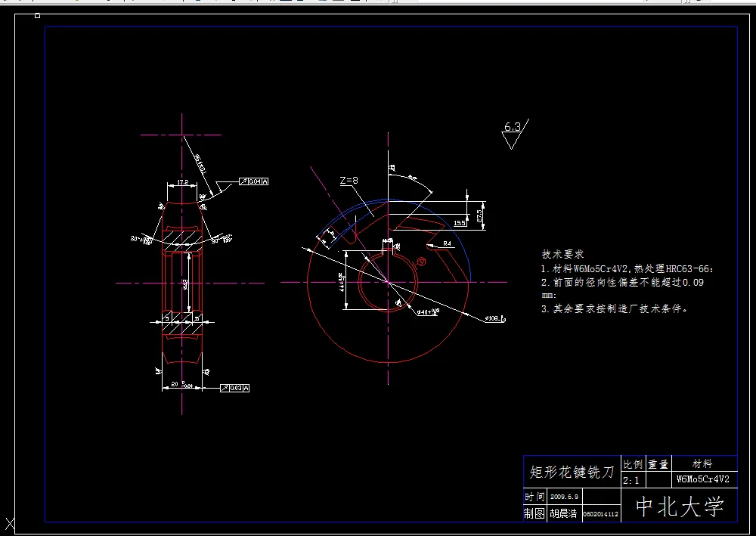756x536 pixels.
Task: Click the 2009.6.9 date cell
Action: click(x=564, y=497)
